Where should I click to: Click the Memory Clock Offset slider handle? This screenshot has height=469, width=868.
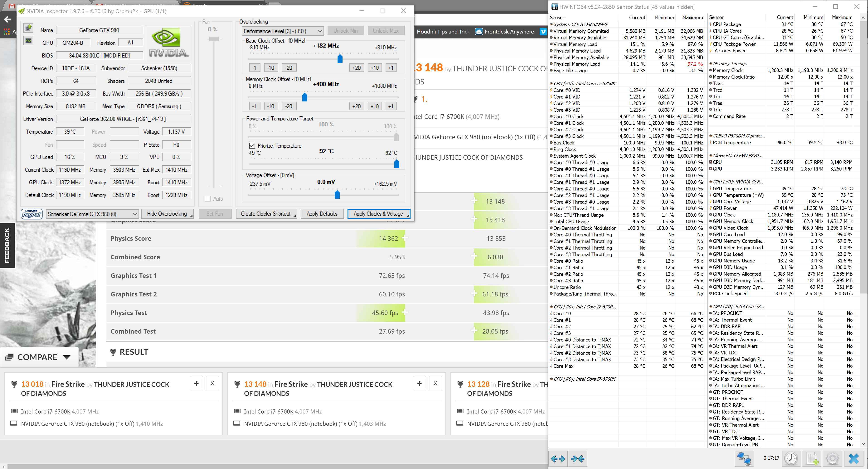click(305, 97)
